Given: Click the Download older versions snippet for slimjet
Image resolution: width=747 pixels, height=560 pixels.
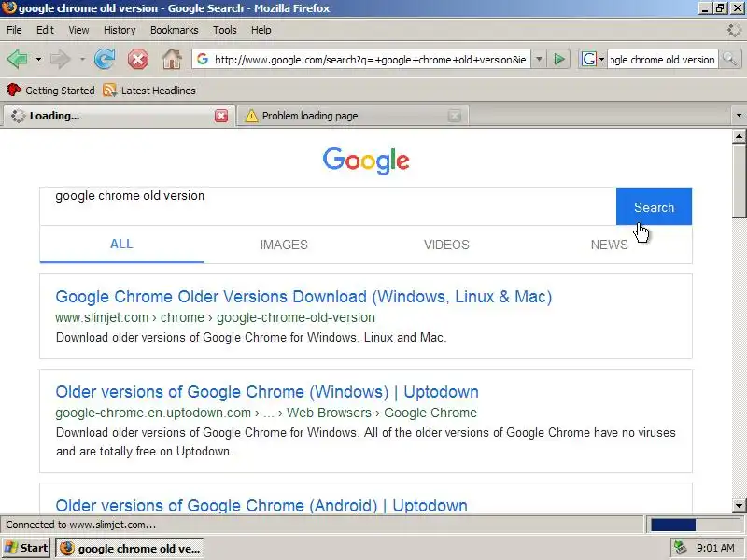Looking at the screenshot, I should click(x=251, y=338).
